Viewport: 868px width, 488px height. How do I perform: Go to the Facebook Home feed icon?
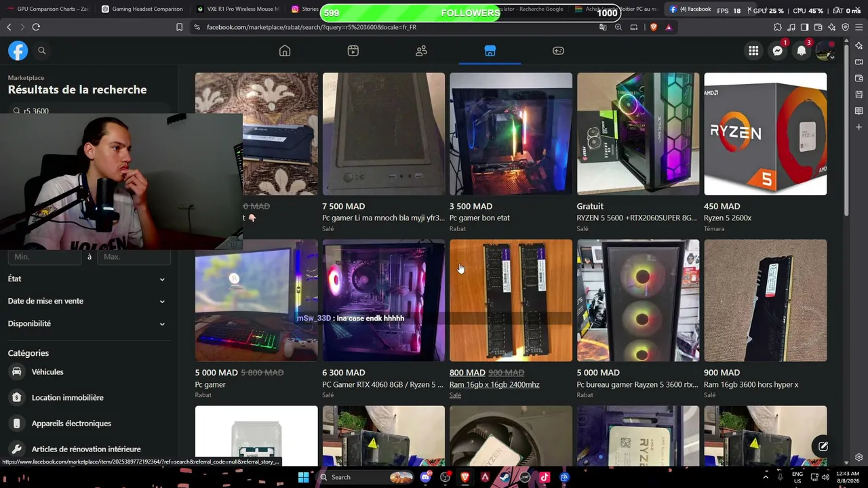pos(285,51)
